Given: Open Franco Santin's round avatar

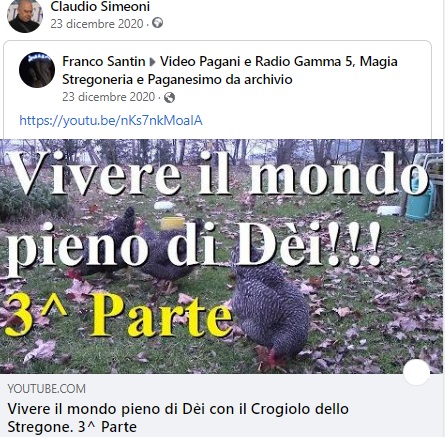Looking at the screenshot, I should [37, 70].
